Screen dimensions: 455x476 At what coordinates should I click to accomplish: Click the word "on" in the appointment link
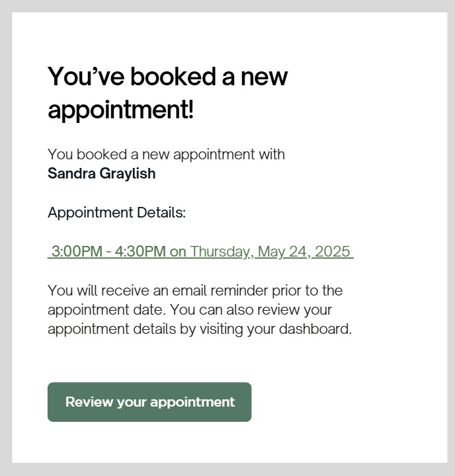178,252
